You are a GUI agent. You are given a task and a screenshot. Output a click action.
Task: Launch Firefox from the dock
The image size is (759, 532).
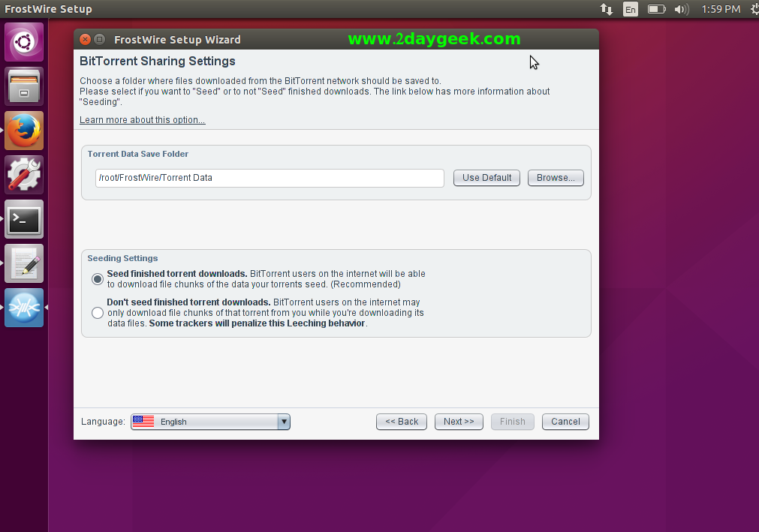pyautogui.click(x=24, y=131)
